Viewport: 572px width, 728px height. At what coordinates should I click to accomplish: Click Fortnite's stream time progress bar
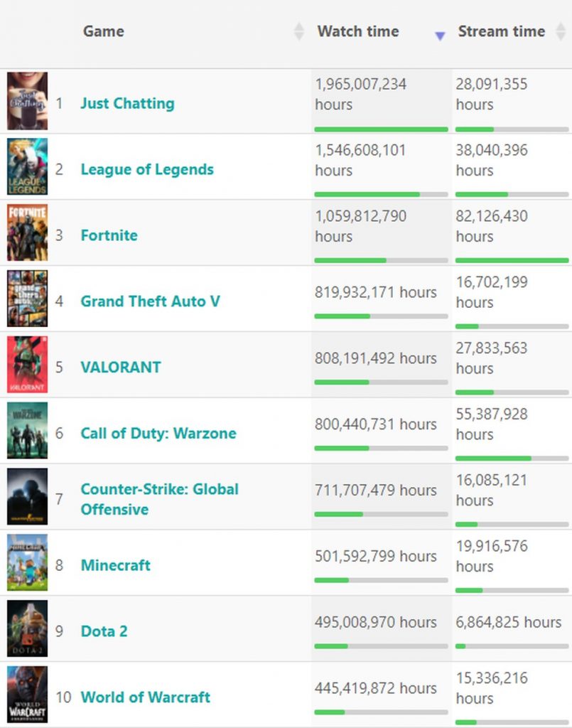512,261
